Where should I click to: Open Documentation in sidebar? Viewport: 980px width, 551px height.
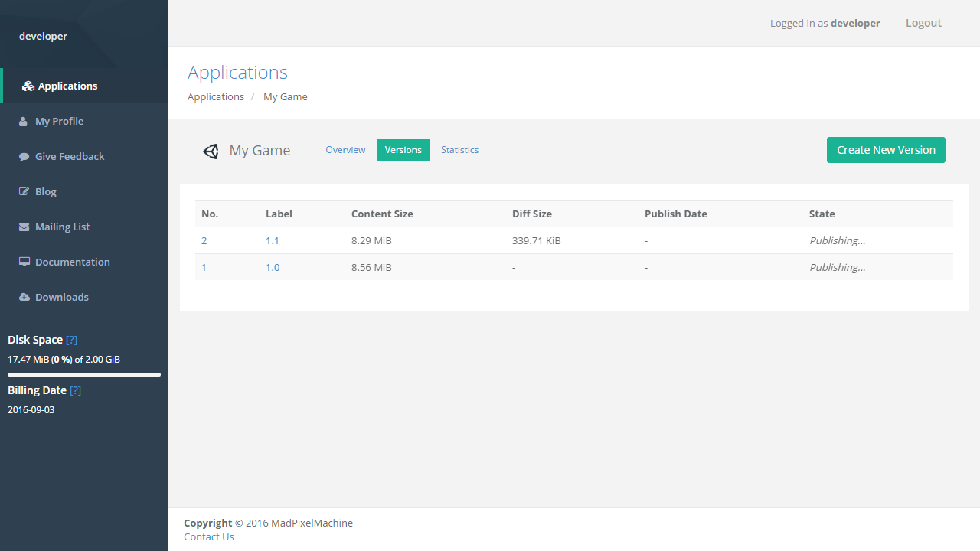click(84, 262)
